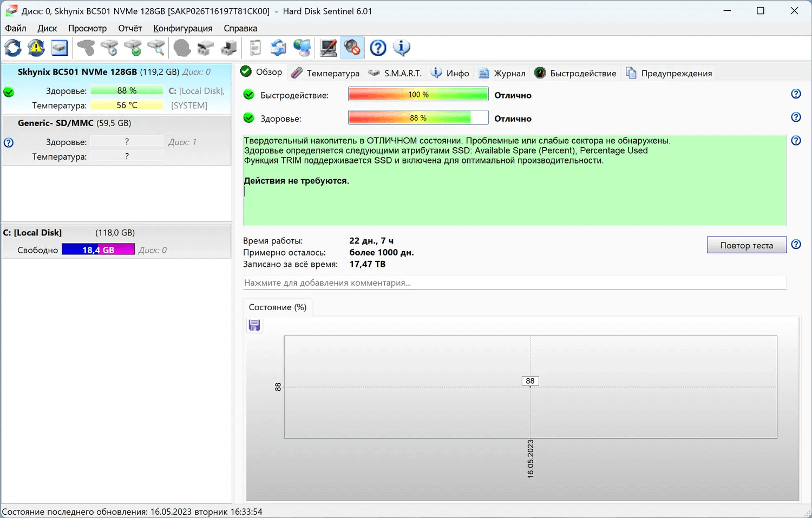
Task: Click the comment field Нажмите для добавления комментария
Action: [x=514, y=283]
